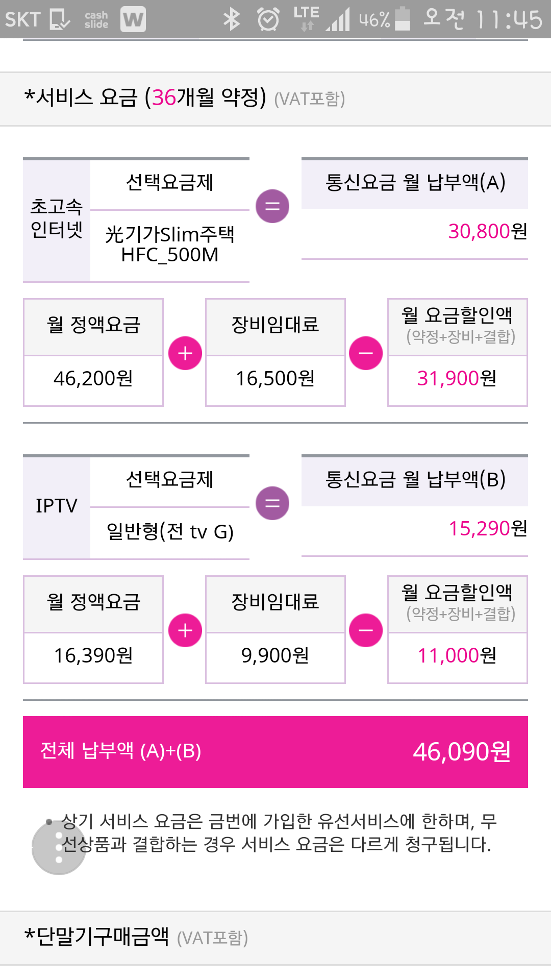Tap the cash slide notification icon
The image size is (551, 980).
coord(96,19)
